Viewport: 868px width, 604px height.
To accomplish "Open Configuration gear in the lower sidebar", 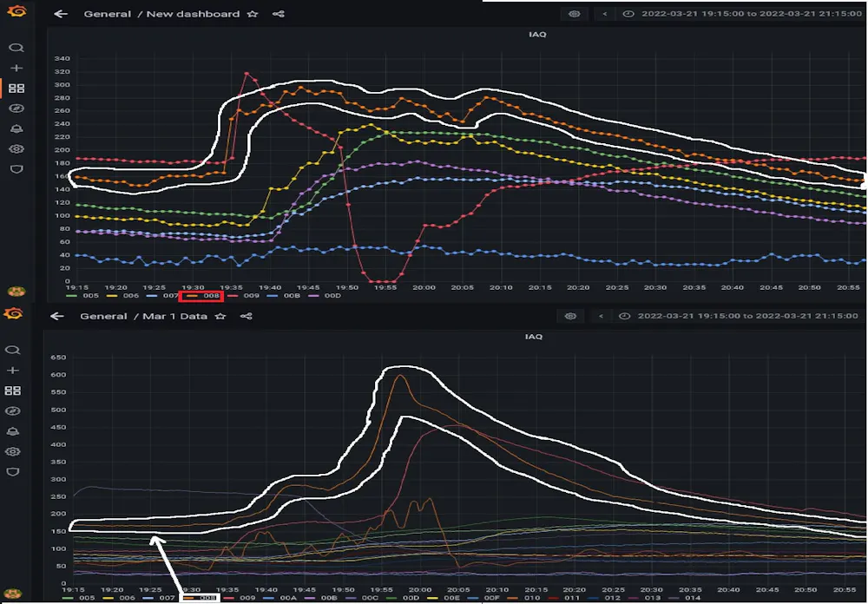I will coord(13,451).
